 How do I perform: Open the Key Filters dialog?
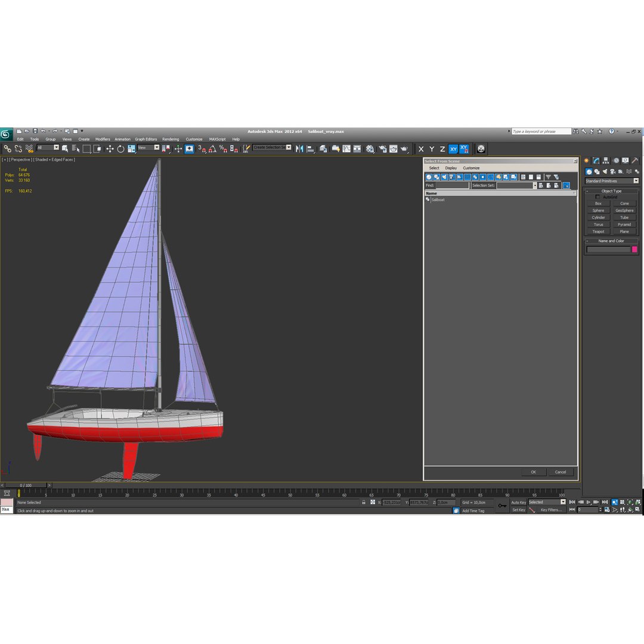[551, 510]
